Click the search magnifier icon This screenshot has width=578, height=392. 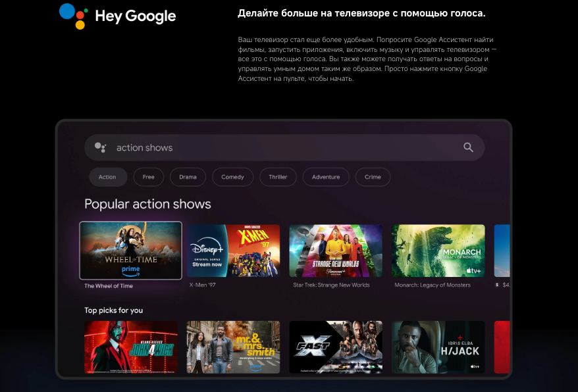coord(468,147)
